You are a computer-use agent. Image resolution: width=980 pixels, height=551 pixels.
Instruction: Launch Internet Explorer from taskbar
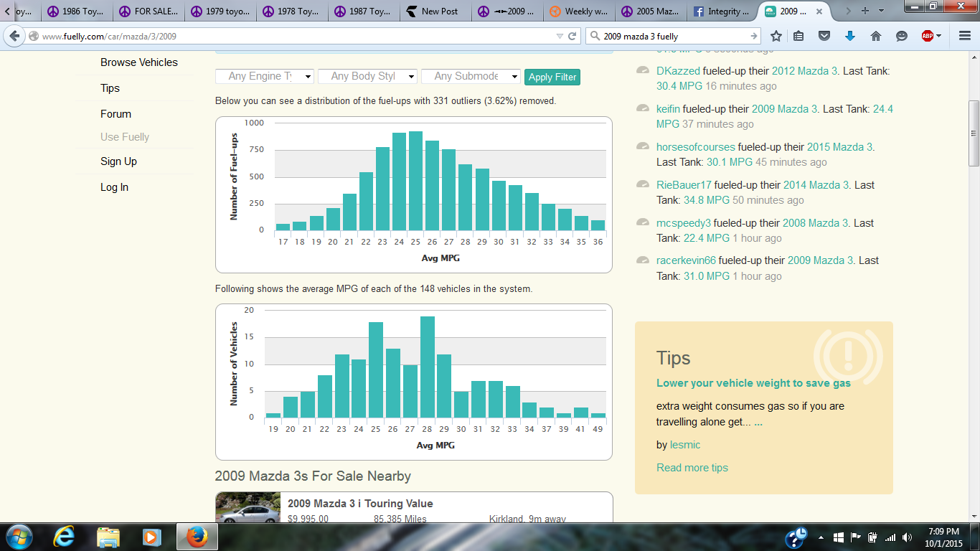[x=65, y=537]
